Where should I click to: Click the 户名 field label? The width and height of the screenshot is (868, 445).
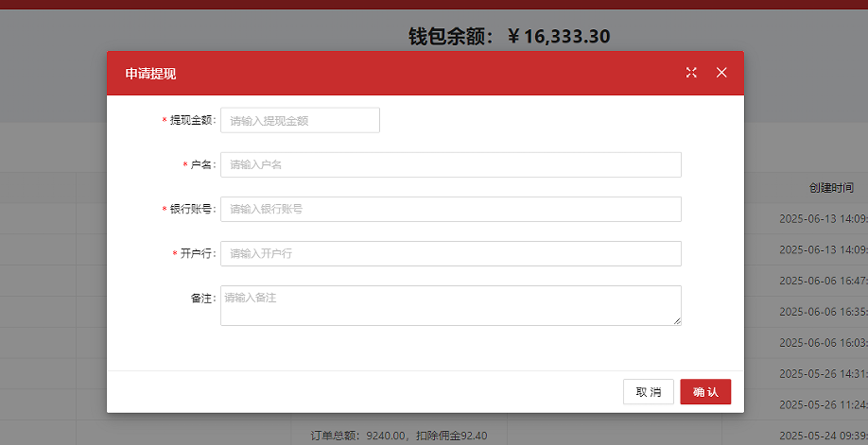pyautogui.click(x=203, y=165)
